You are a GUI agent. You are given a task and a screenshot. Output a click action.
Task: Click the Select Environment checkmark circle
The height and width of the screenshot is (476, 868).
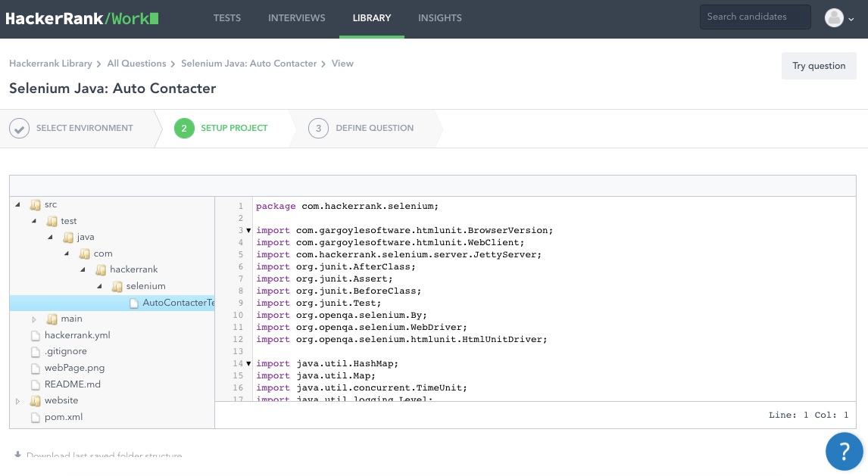20,128
